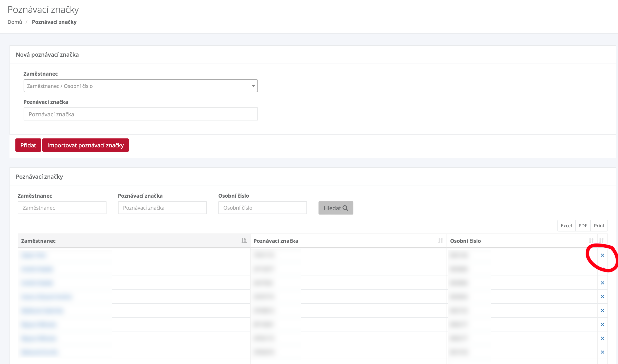Click the Zaměstnanec filter input field
The image size is (618, 364).
[x=62, y=208]
